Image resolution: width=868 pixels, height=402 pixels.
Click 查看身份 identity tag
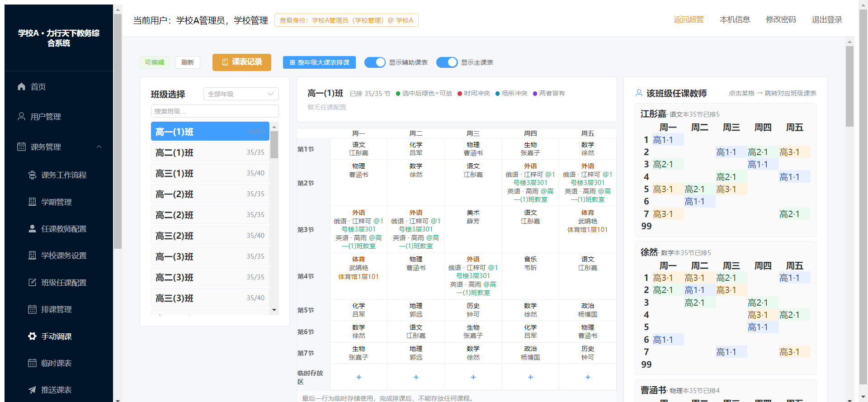[346, 20]
